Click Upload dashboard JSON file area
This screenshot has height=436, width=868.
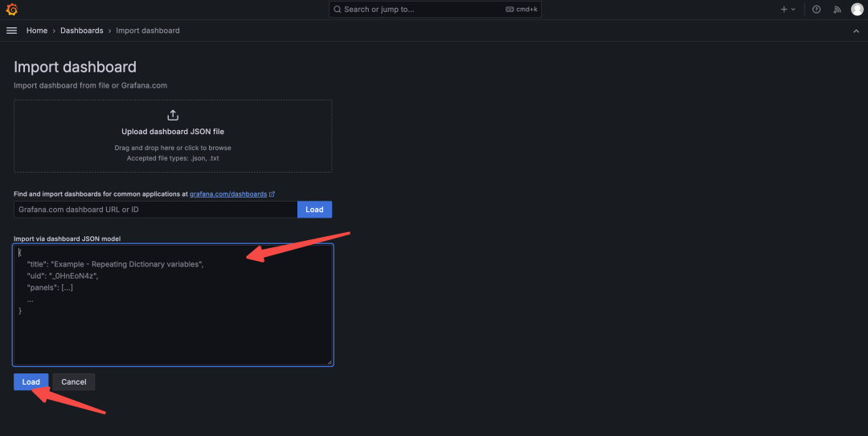(173, 137)
